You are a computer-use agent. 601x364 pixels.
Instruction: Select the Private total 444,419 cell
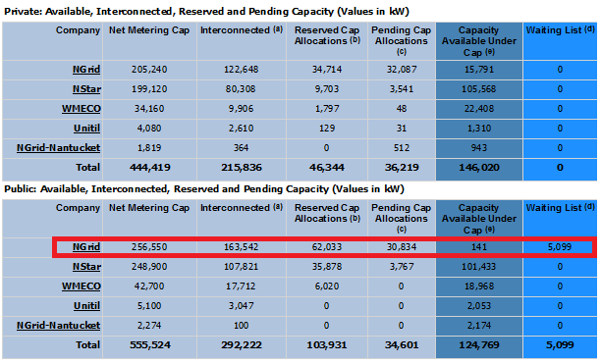point(150,168)
